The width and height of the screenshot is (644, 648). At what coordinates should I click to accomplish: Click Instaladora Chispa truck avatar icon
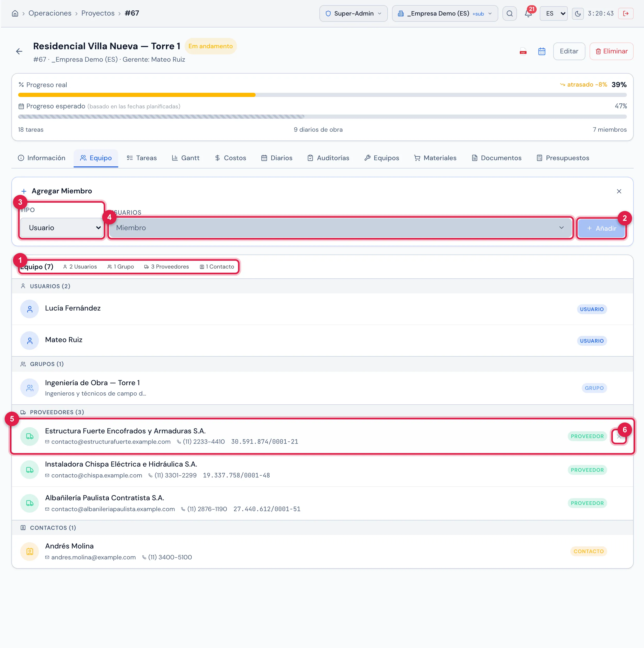(x=30, y=470)
